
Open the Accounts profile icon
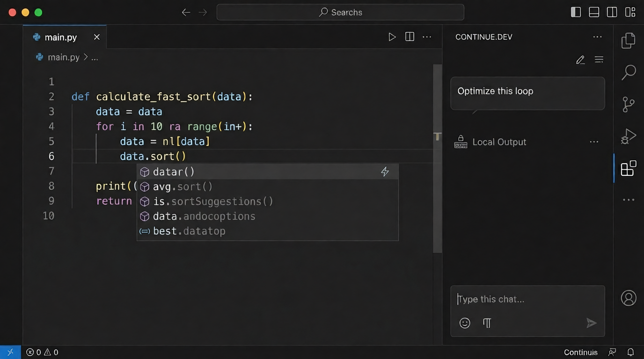pos(628,298)
